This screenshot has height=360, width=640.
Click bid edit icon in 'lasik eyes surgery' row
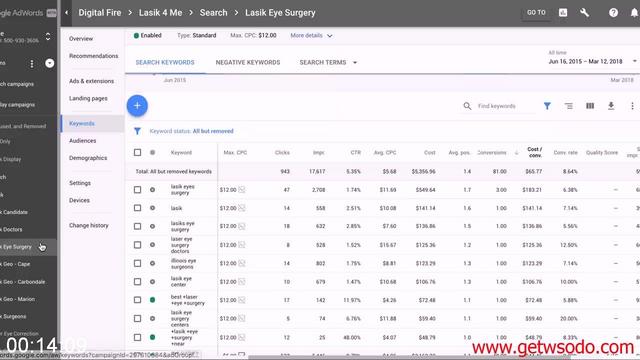242,190
